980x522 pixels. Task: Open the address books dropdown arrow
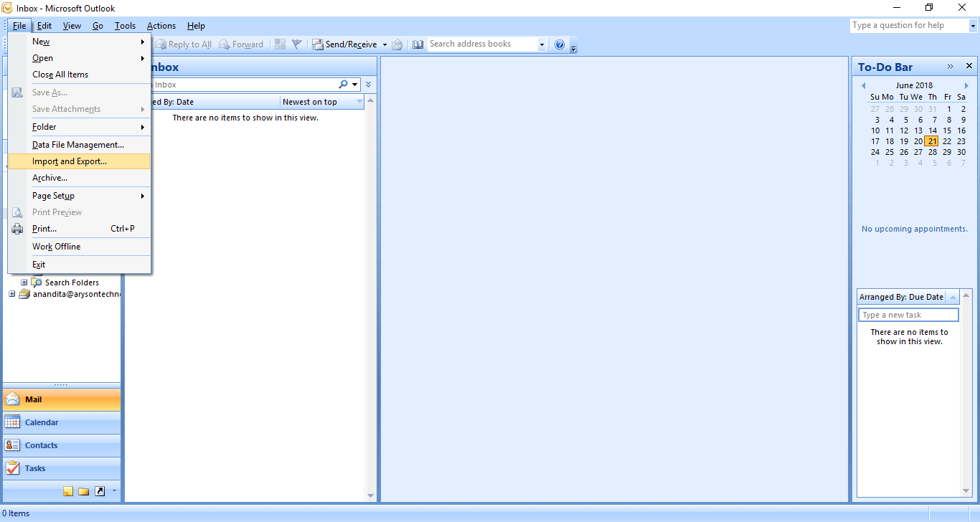point(542,44)
